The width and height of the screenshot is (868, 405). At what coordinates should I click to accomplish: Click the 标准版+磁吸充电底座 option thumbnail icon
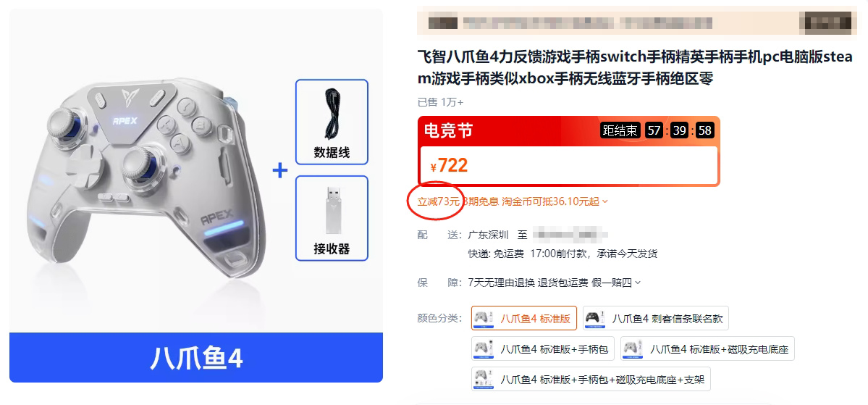634,348
